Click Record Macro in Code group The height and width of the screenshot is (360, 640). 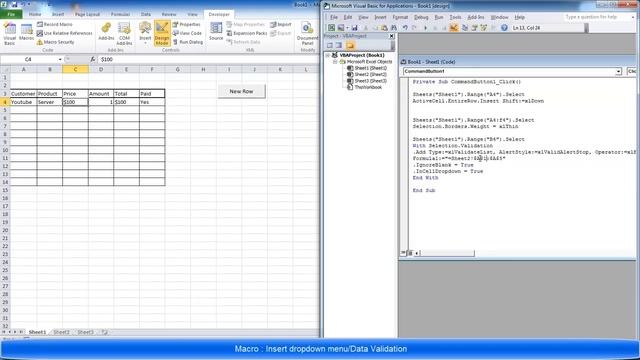[54, 24]
